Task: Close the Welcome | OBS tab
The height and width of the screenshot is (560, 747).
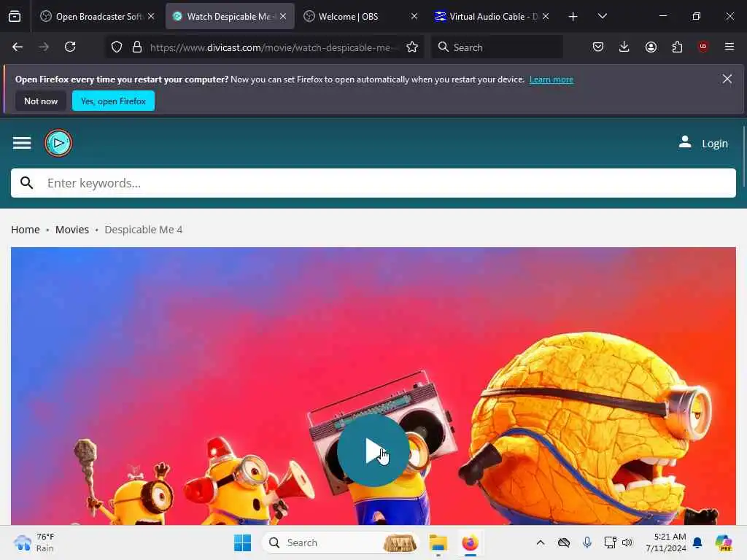Action: coord(414,17)
